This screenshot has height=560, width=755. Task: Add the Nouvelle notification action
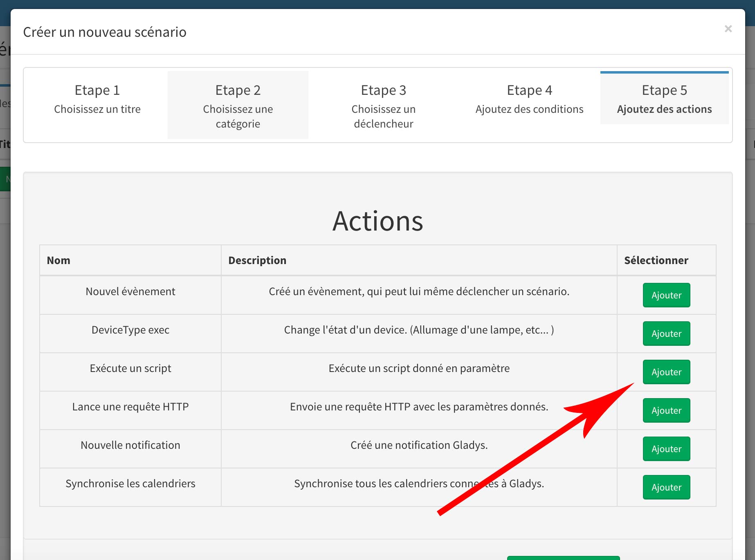click(666, 449)
